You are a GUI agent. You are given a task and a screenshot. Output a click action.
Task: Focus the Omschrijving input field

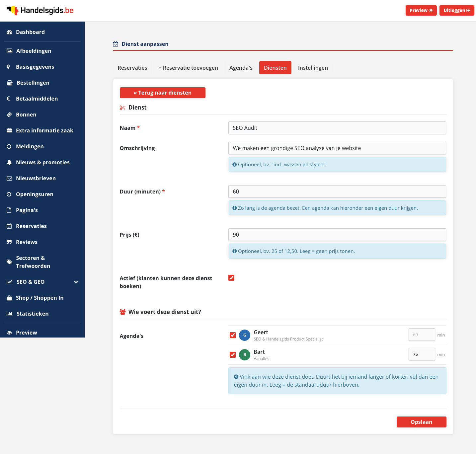(337, 148)
